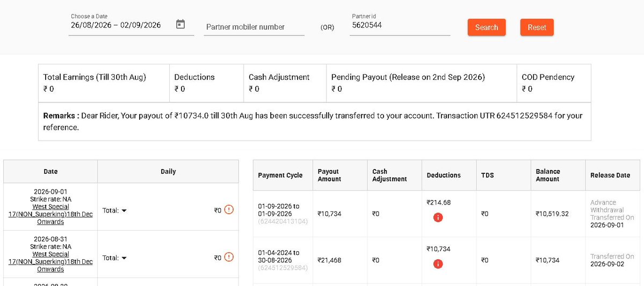Select the Date column header in daily table
The height and width of the screenshot is (286, 644).
coord(50,172)
